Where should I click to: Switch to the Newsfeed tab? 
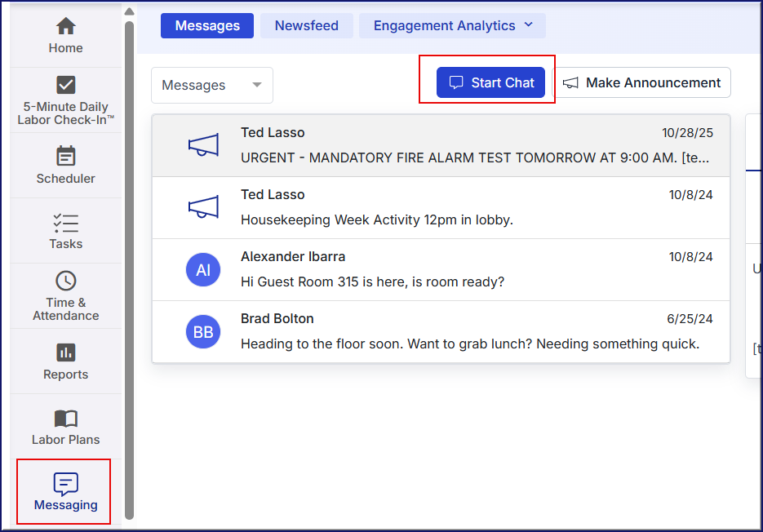click(x=306, y=25)
